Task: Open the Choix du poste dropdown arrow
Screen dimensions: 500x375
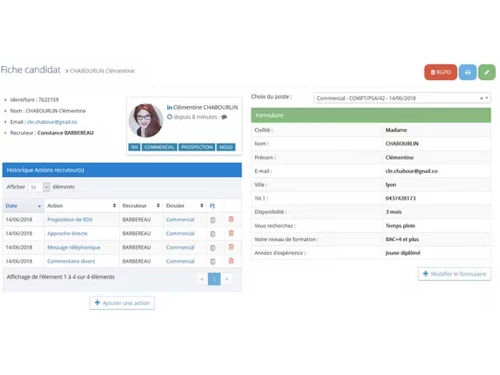Action: coord(487,98)
